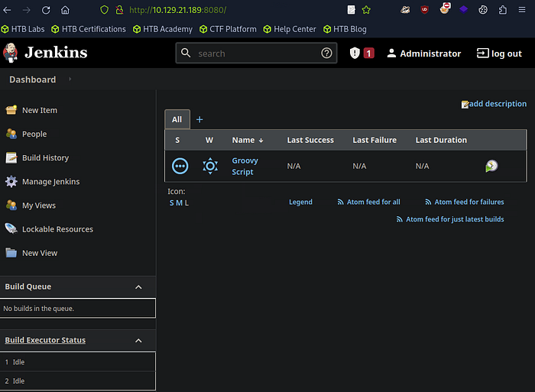Open the Legend link

pyautogui.click(x=300, y=202)
